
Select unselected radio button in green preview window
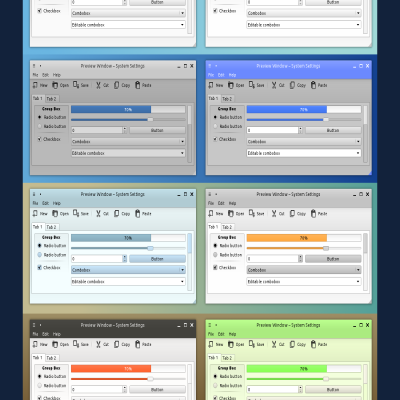[x=215, y=385]
